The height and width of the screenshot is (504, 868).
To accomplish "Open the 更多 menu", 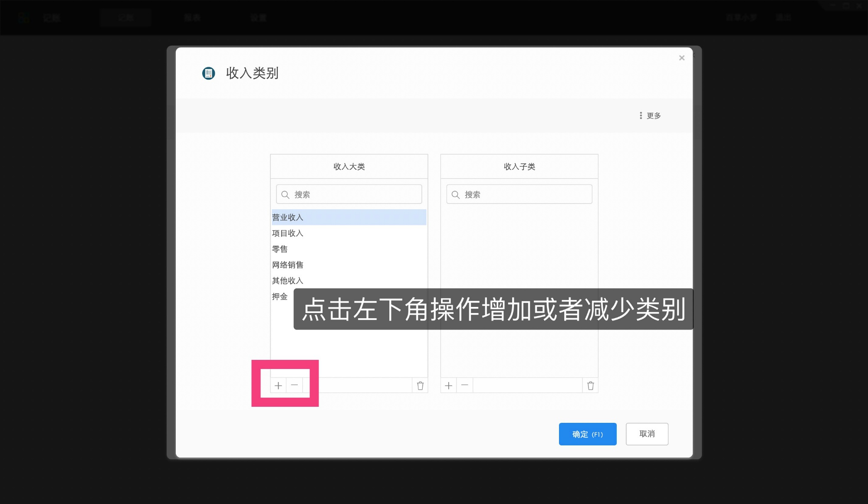I will point(653,115).
